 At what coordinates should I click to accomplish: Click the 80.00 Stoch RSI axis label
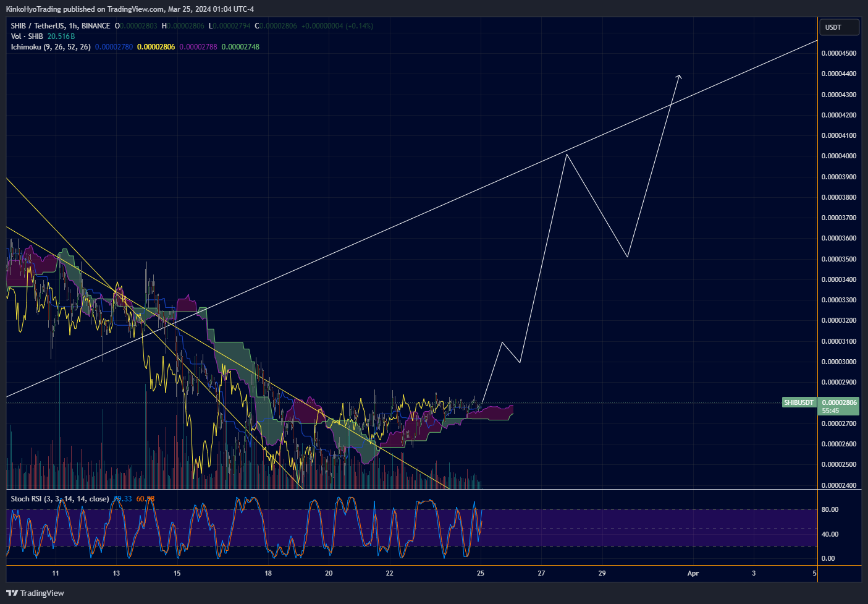click(830, 510)
